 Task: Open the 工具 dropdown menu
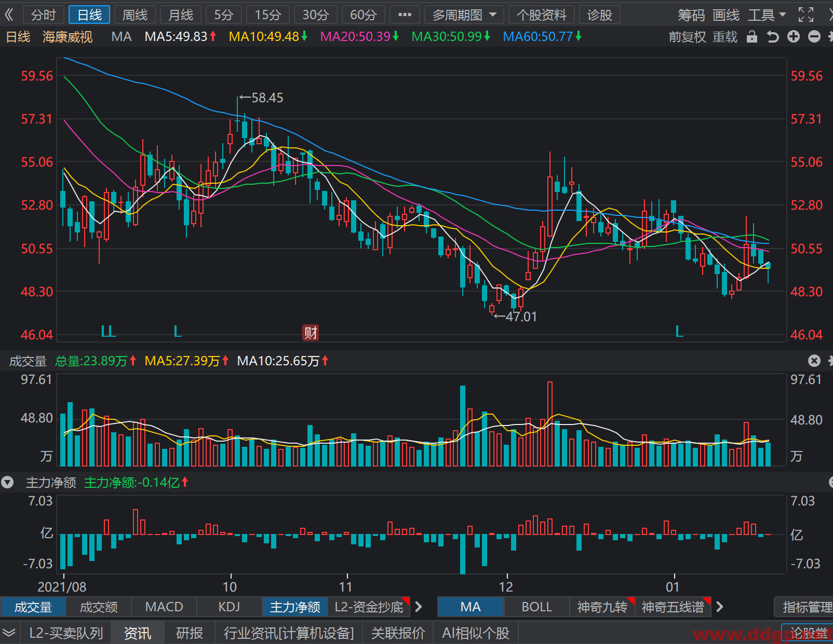click(x=767, y=15)
